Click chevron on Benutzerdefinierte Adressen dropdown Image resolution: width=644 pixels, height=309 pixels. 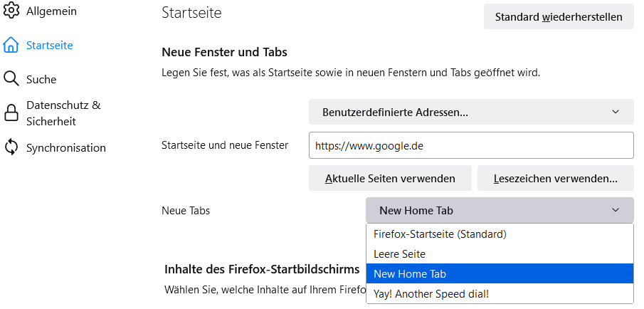(616, 112)
